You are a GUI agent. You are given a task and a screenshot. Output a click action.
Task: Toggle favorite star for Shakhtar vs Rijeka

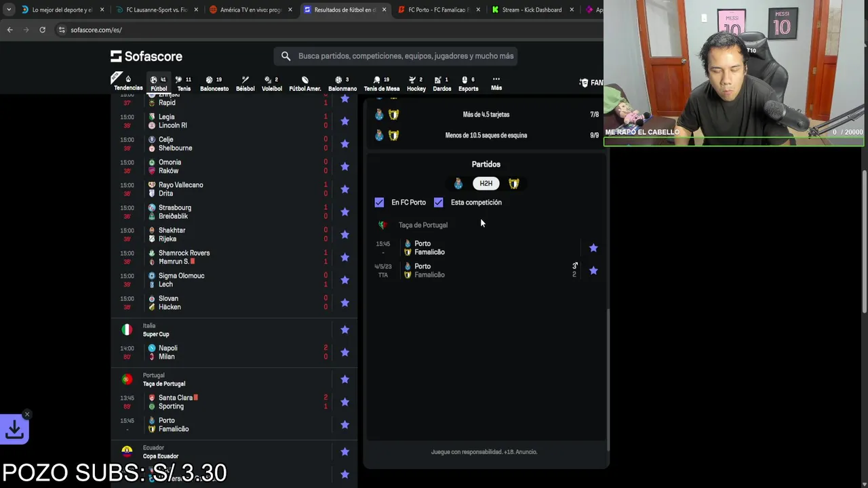tap(344, 235)
